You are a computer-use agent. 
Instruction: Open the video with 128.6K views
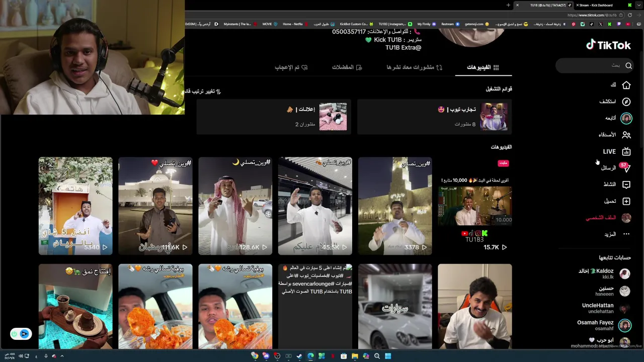point(235,206)
